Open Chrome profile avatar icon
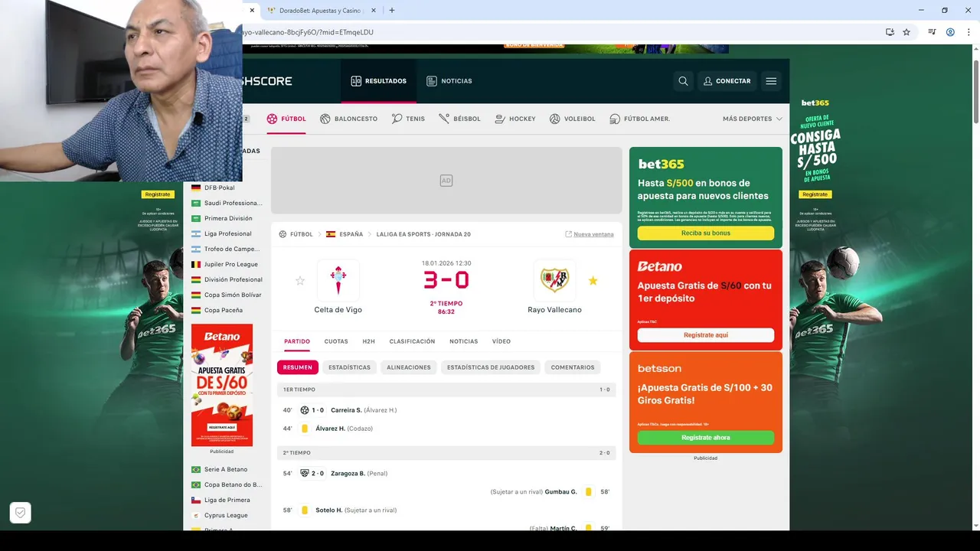The height and width of the screenshot is (551, 980). point(950,32)
